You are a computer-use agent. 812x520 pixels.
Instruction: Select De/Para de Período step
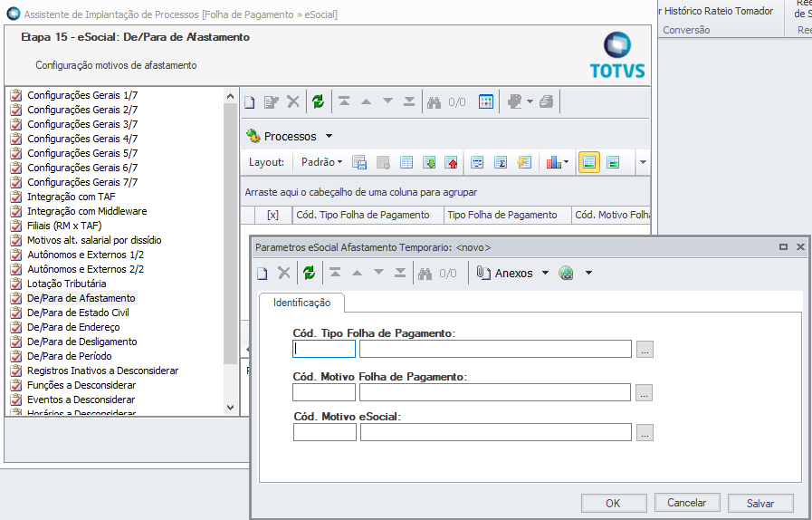(69, 357)
